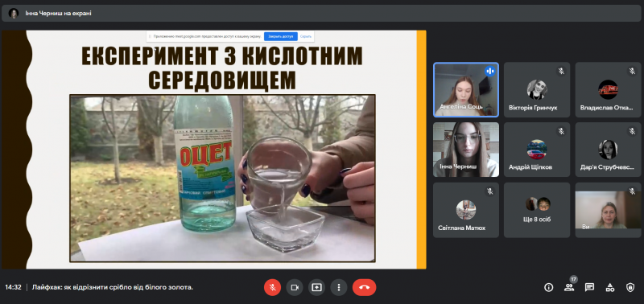Click muted mic icon on Вікторія Гринчук tile

(x=561, y=71)
